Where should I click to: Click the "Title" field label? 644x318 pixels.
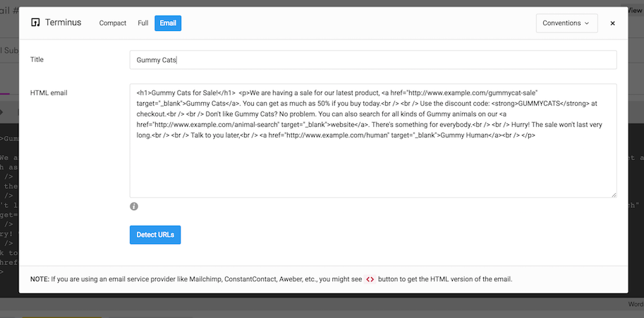coord(37,59)
